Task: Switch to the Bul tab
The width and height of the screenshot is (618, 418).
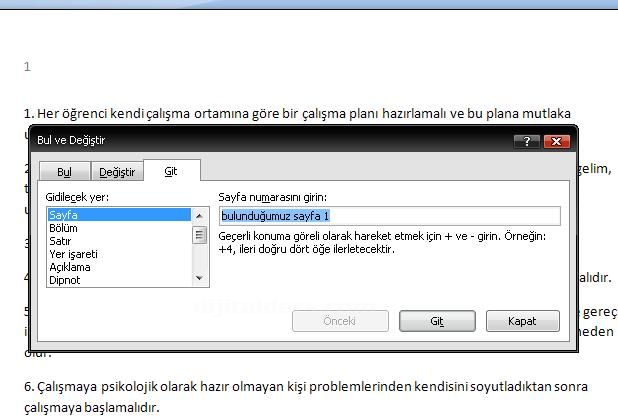Action: pos(65,172)
